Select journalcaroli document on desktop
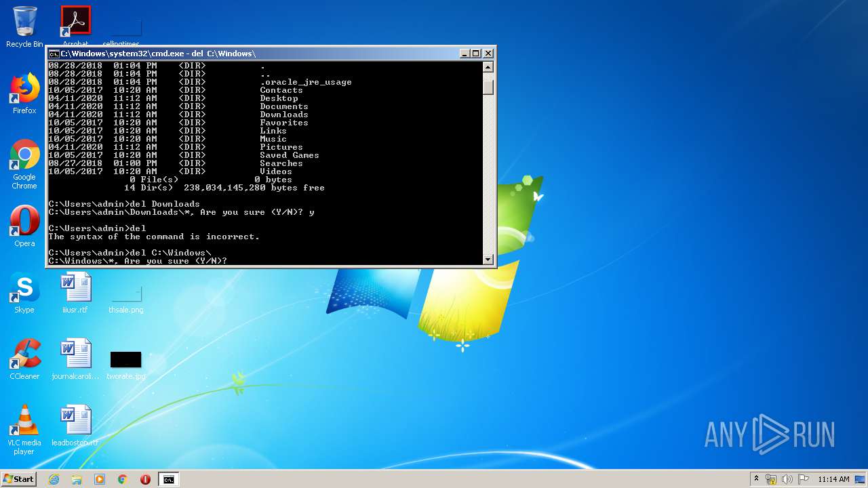This screenshot has width=868, height=488. [75, 359]
